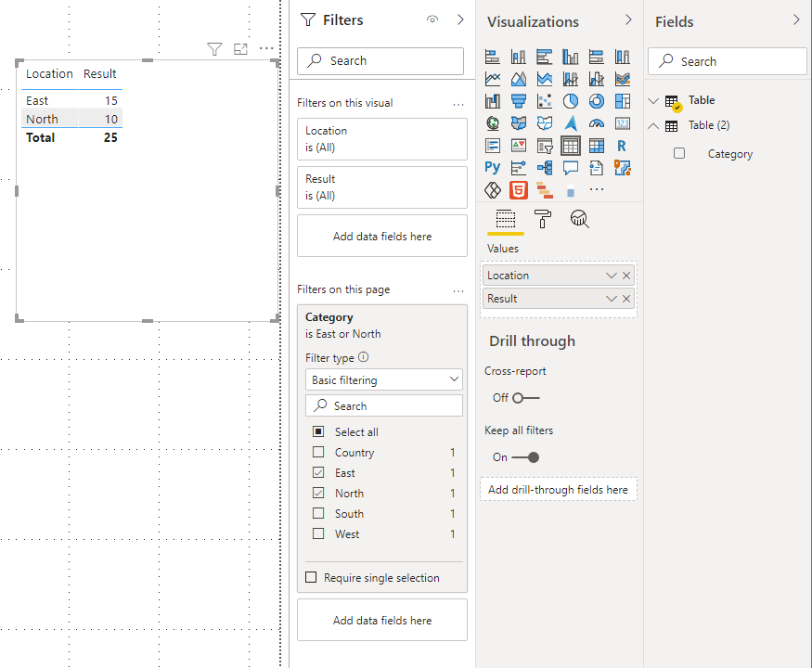This screenshot has height=668, width=812.
Task: Toggle the filter pane eye visibility icon
Action: [x=432, y=19]
